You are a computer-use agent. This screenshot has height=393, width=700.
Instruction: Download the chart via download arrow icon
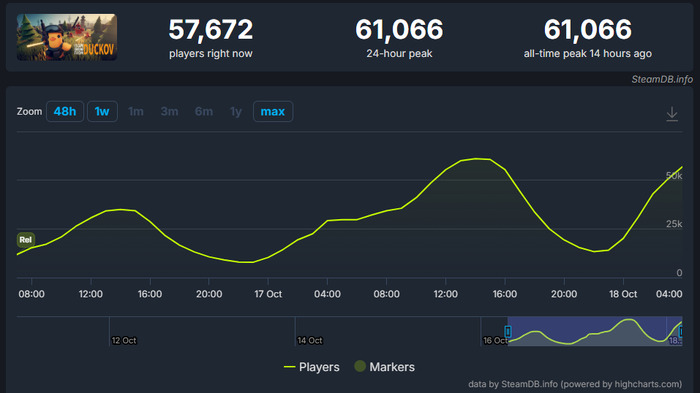[672, 113]
